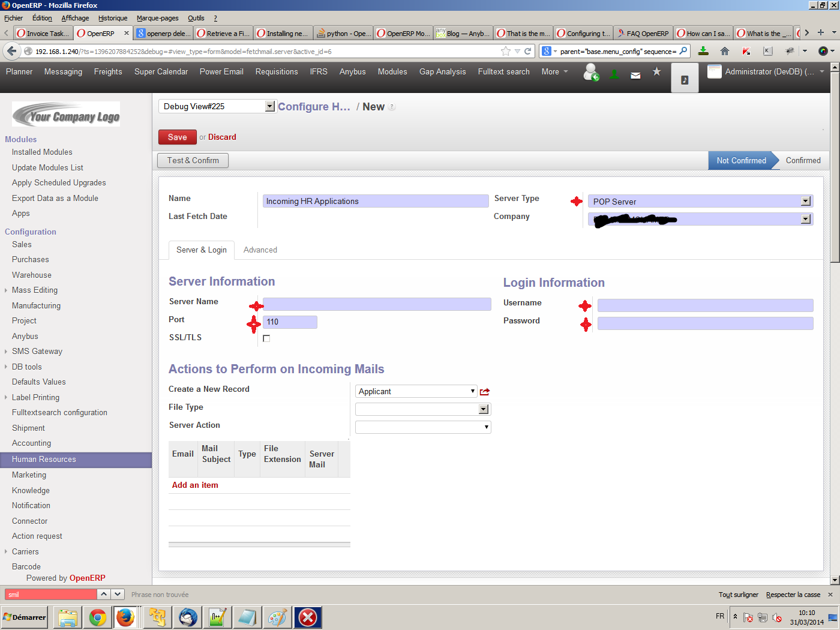Click Add an item in the table
This screenshot has height=630, width=840.
[195, 485]
